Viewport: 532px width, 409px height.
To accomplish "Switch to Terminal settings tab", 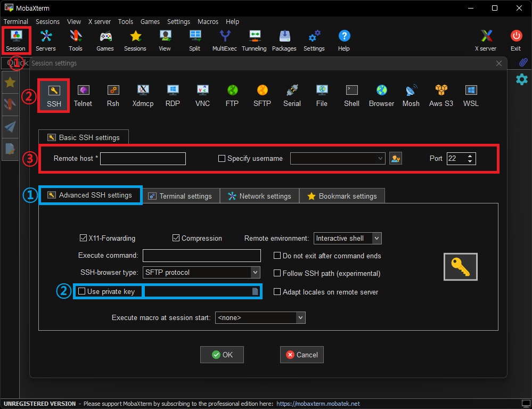I will [x=181, y=196].
